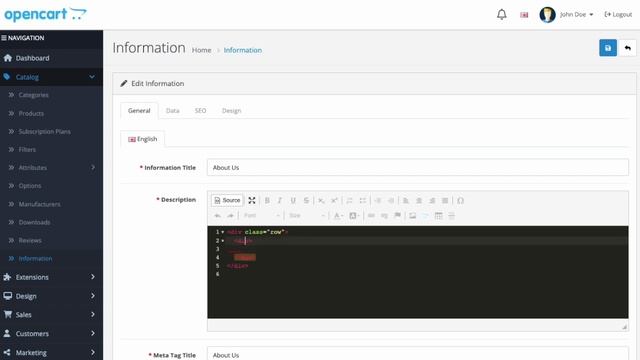Apply superscript formatting
Image resolution: width=640 pixels, height=360 pixels.
pos(334,200)
